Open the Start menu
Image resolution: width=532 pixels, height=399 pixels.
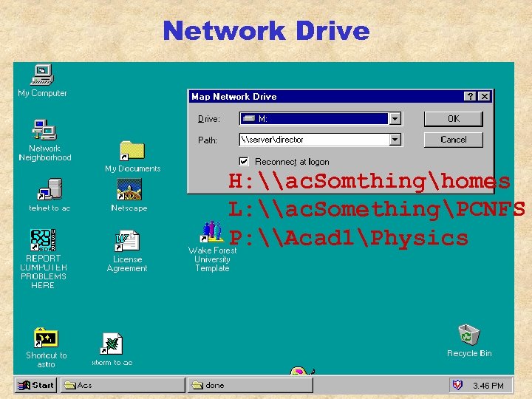pyautogui.click(x=36, y=385)
